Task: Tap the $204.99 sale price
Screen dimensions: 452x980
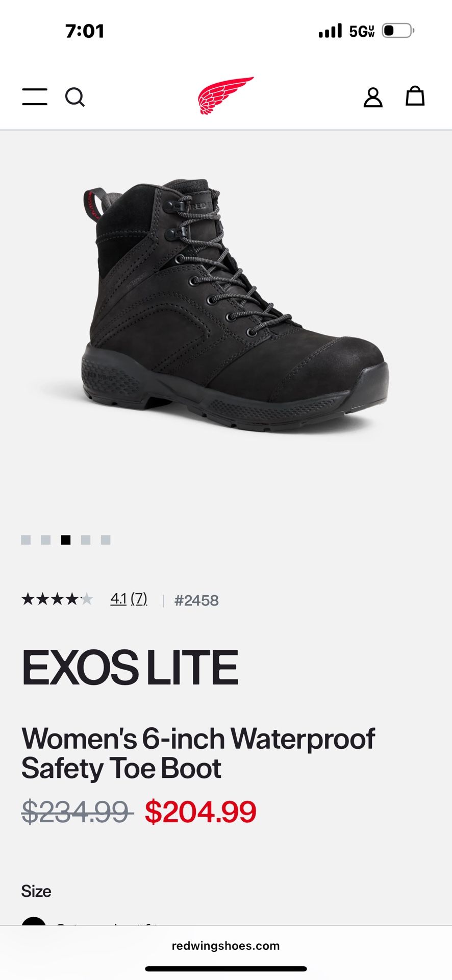Action: coord(200,812)
